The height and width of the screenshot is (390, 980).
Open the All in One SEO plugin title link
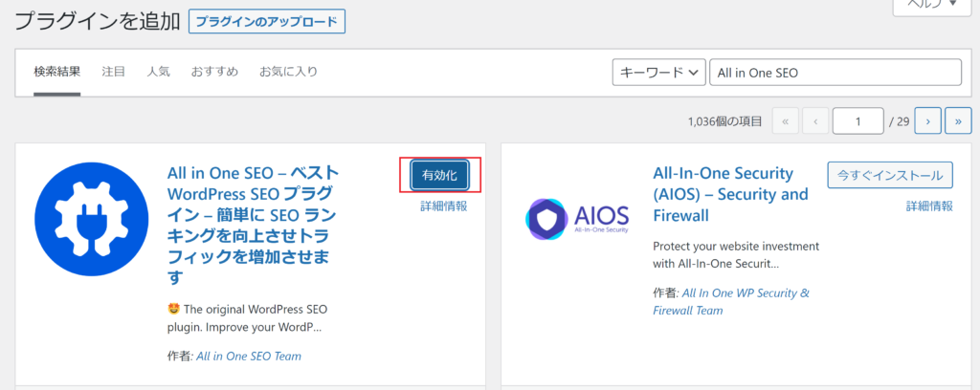coord(253,224)
